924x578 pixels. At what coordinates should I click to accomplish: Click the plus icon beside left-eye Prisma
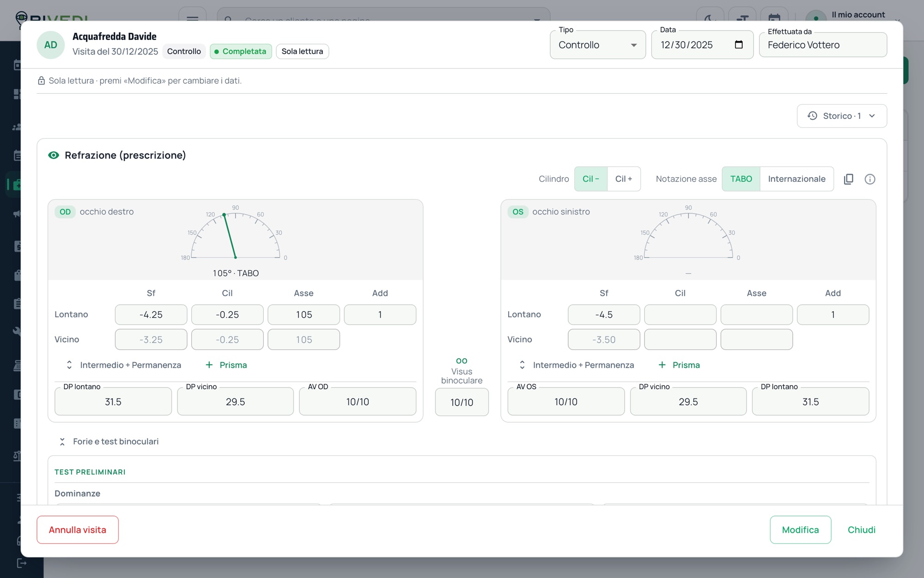(x=662, y=365)
